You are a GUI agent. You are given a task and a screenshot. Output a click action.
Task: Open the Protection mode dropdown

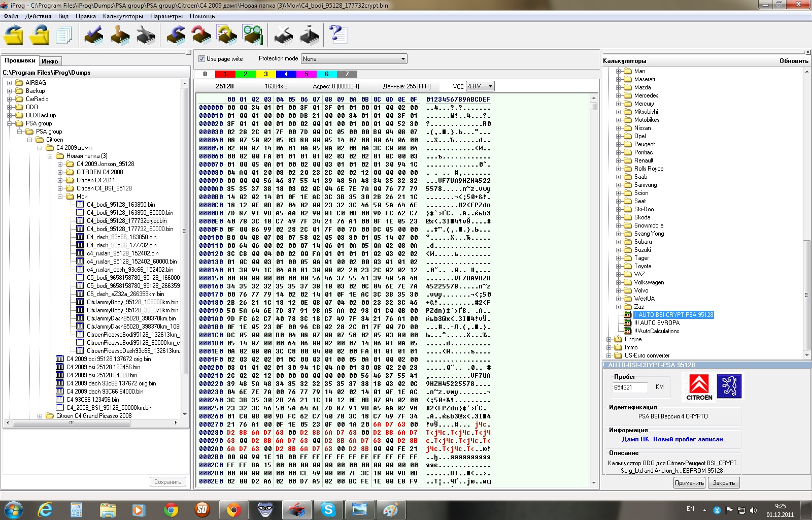pyautogui.click(x=354, y=59)
